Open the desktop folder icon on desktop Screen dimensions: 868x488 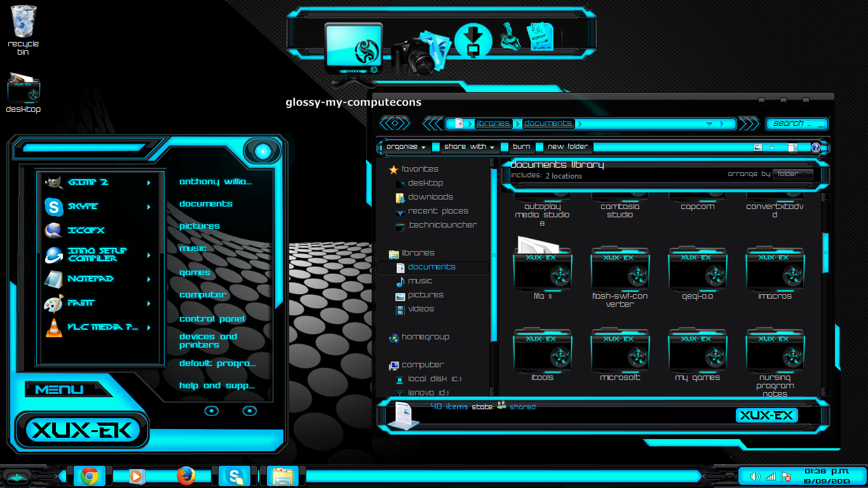24,93
